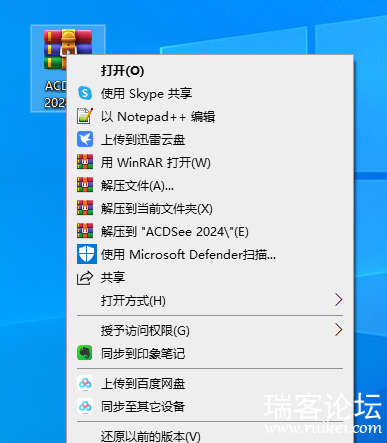The height and width of the screenshot is (443, 387).
Task: Click the Skype icon in context menu
Action: pos(85,93)
